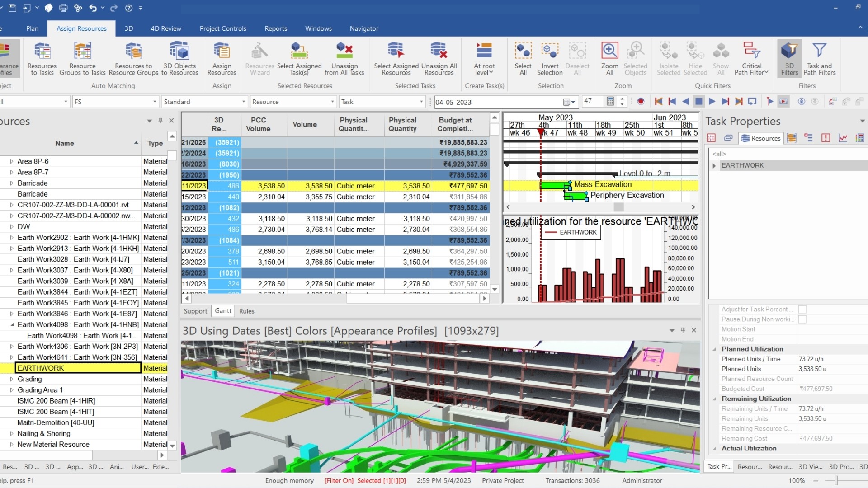
Task: Switch to the Rules tab
Action: tap(246, 311)
